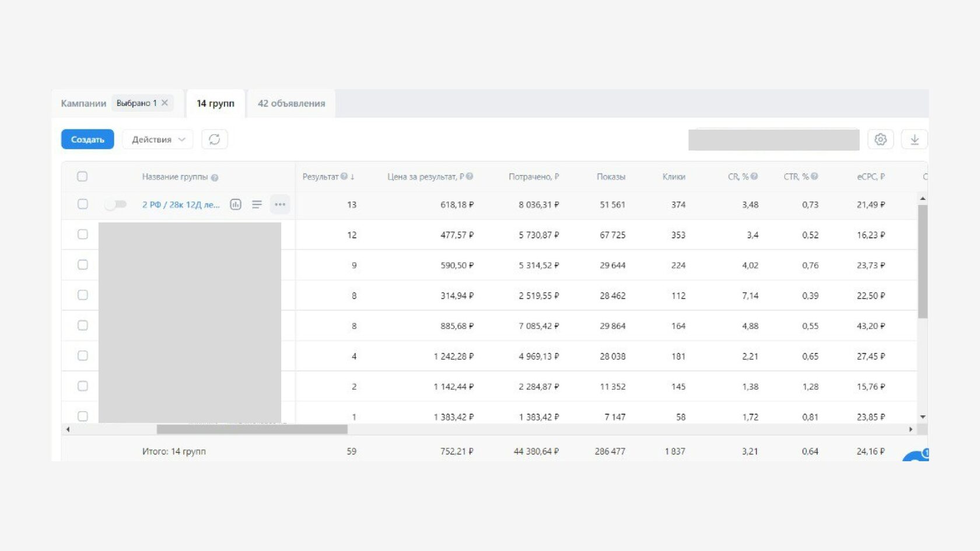Image resolution: width=980 pixels, height=551 pixels.
Task: Expand the Действия dropdown
Action: [157, 139]
